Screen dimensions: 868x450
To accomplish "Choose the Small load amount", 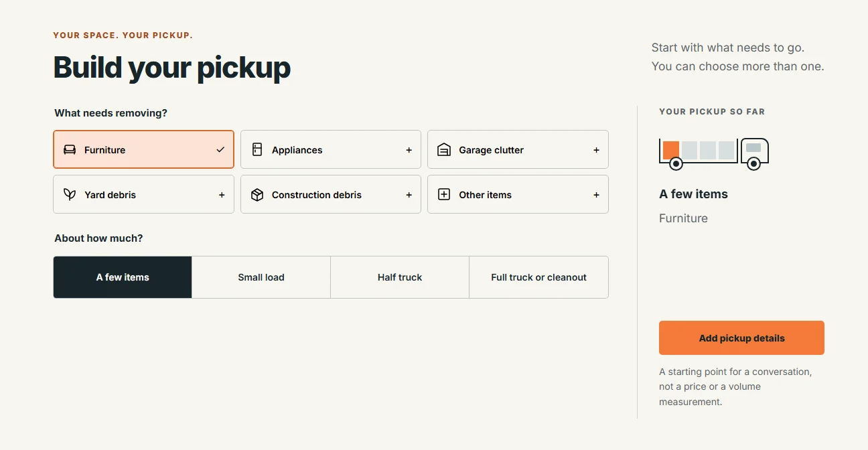I will 261,277.
